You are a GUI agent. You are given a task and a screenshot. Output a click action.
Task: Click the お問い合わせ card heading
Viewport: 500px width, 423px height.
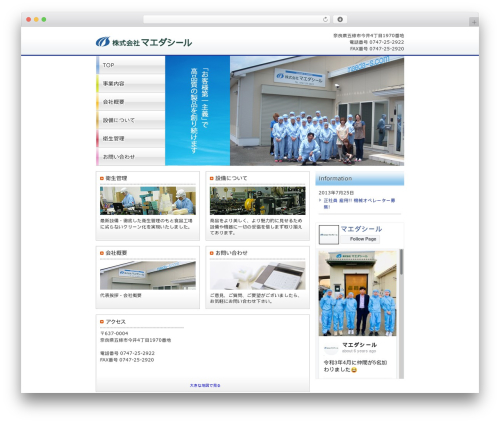tap(231, 253)
